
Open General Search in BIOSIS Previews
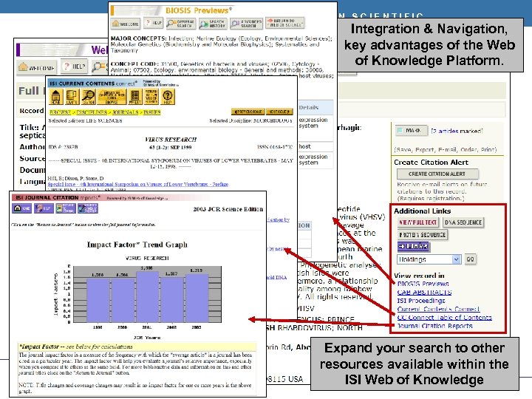coord(181,23)
